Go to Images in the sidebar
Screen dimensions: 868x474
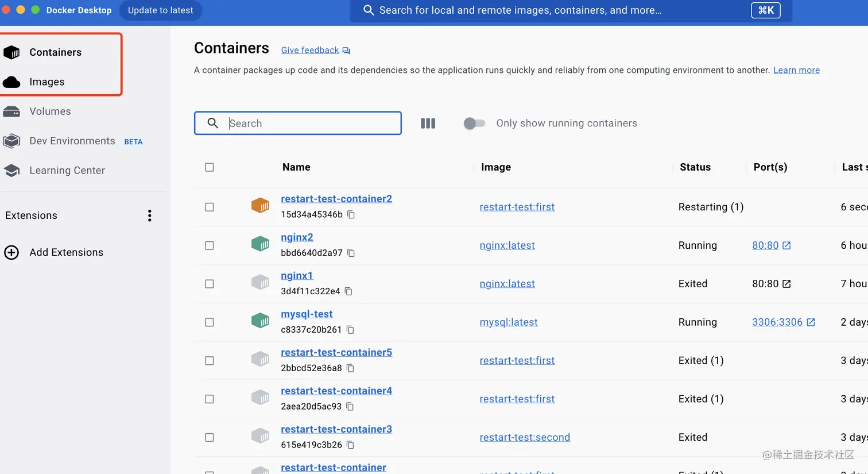pos(47,82)
